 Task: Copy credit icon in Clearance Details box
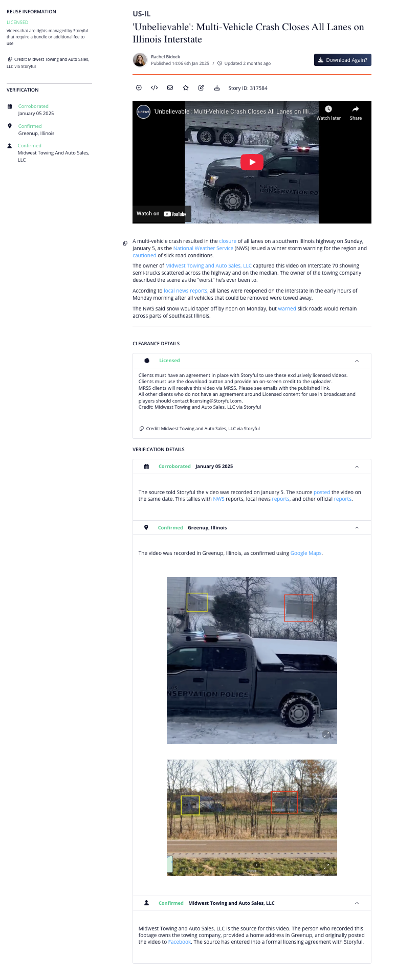click(x=142, y=429)
